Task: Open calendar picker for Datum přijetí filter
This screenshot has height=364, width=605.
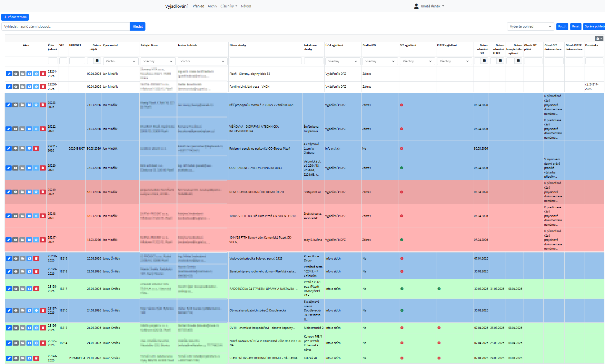Action: pyautogui.click(x=97, y=61)
